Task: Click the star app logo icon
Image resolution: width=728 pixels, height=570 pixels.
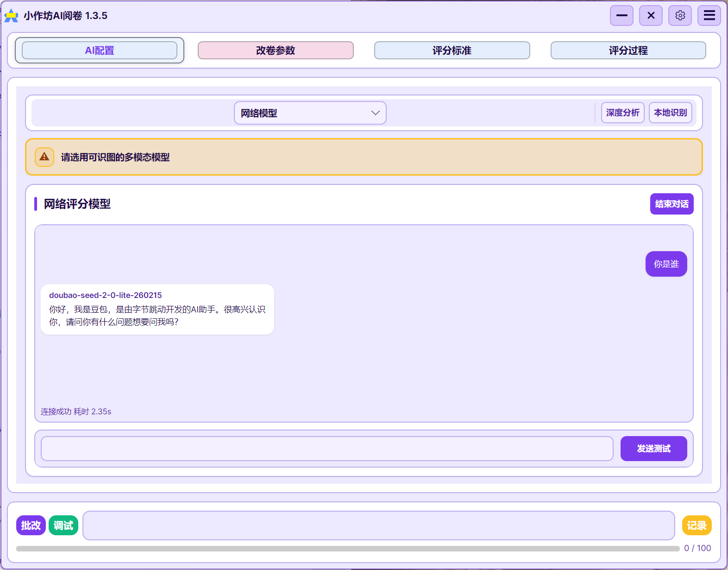Action: click(x=11, y=16)
